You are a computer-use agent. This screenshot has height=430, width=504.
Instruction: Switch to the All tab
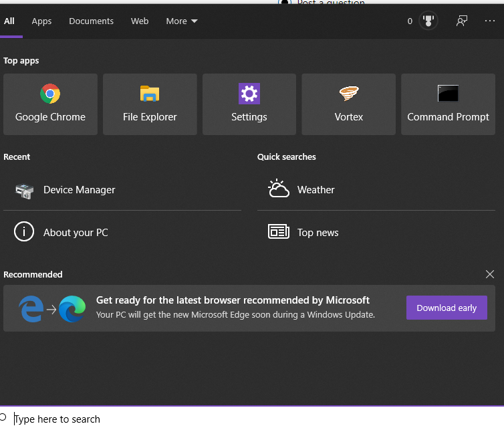click(9, 21)
